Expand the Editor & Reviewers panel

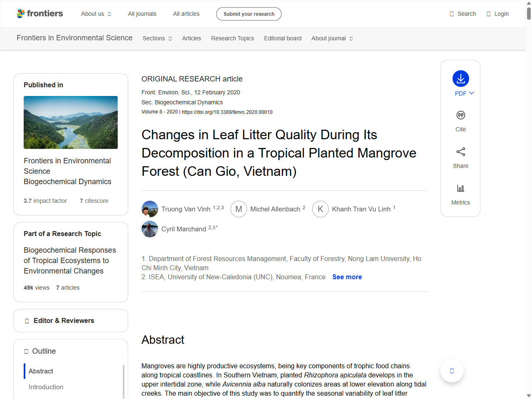(x=71, y=320)
